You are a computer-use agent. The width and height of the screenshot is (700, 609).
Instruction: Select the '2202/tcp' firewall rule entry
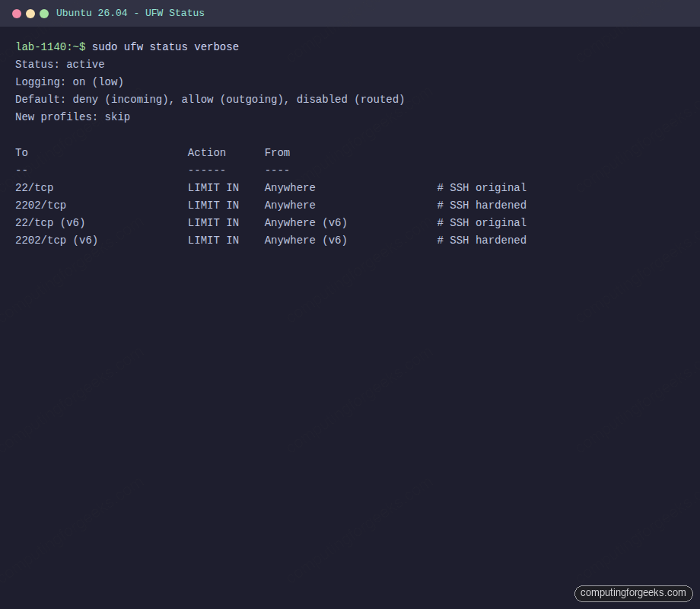40,205
